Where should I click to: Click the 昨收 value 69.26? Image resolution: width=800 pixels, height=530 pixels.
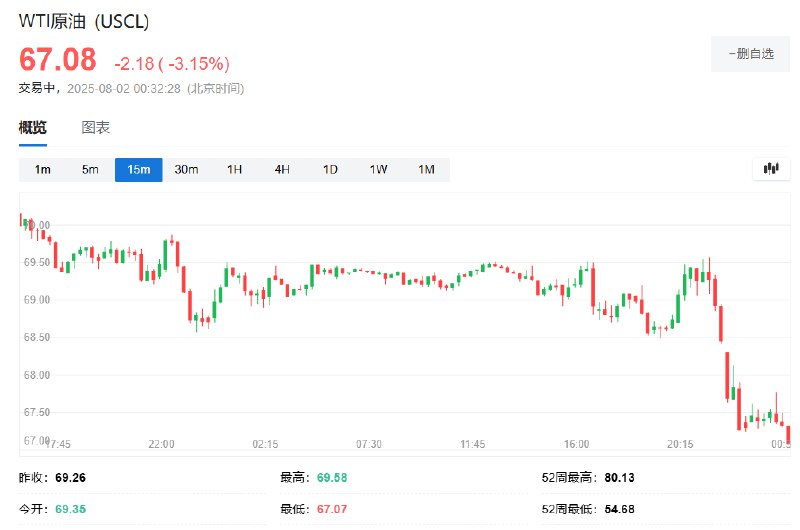coord(70,478)
